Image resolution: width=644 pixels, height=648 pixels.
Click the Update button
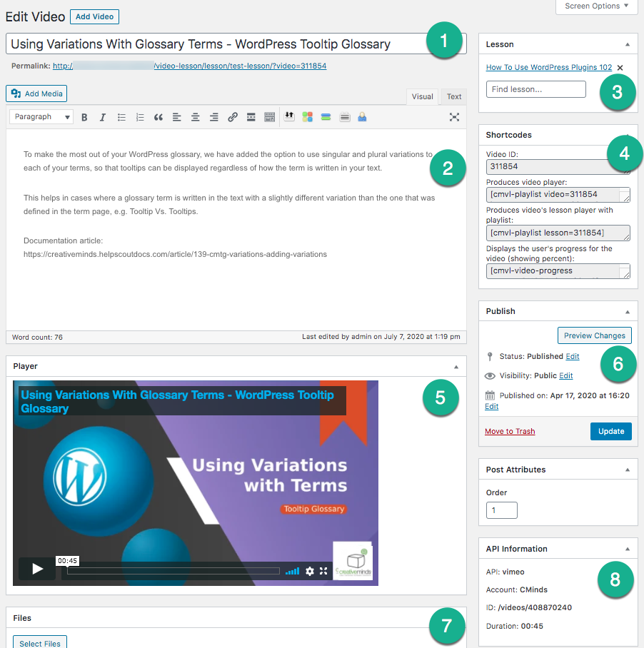[x=611, y=432]
